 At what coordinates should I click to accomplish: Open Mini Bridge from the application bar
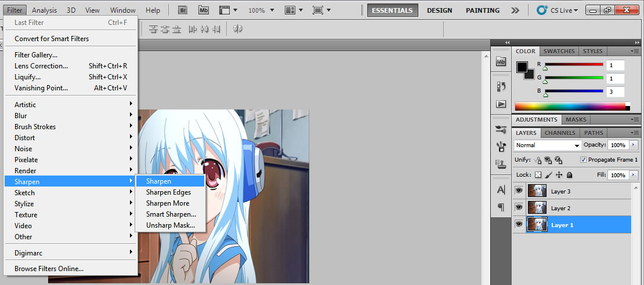coord(203,10)
